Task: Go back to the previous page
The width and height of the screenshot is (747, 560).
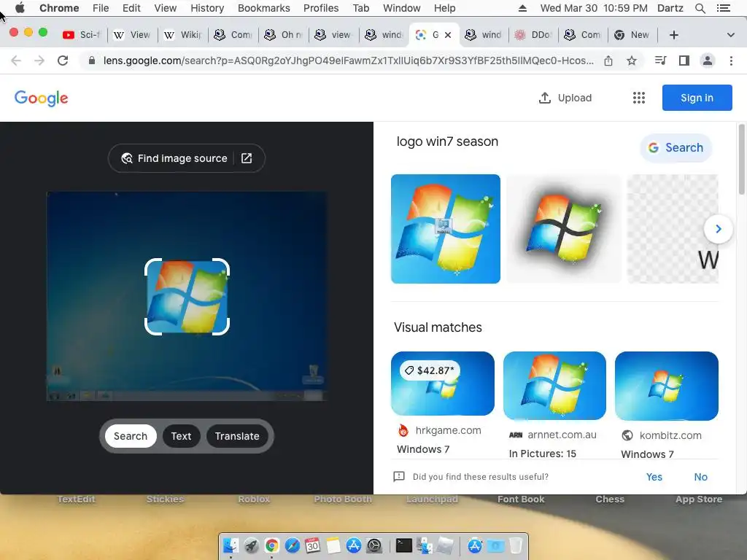Action: [16, 61]
